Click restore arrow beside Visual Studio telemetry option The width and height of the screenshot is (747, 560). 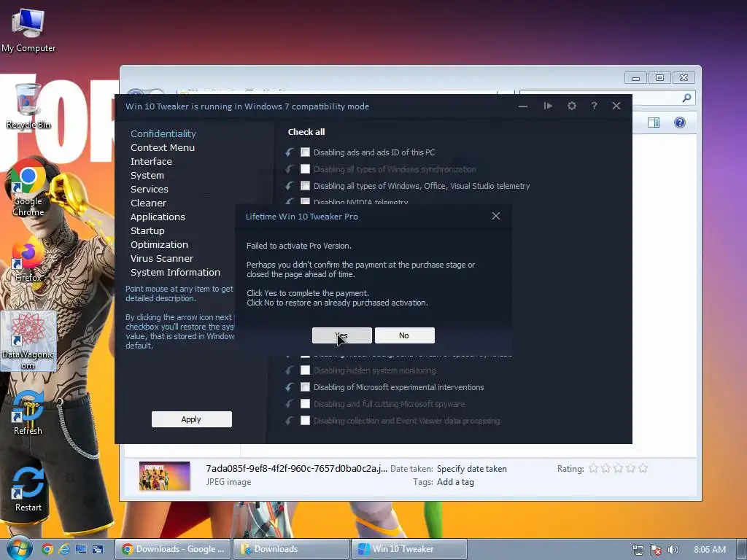289,185
